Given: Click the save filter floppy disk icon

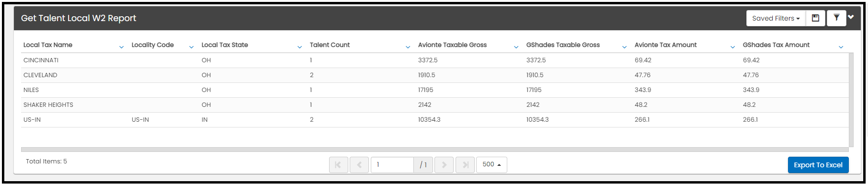Looking at the screenshot, I should 815,18.
